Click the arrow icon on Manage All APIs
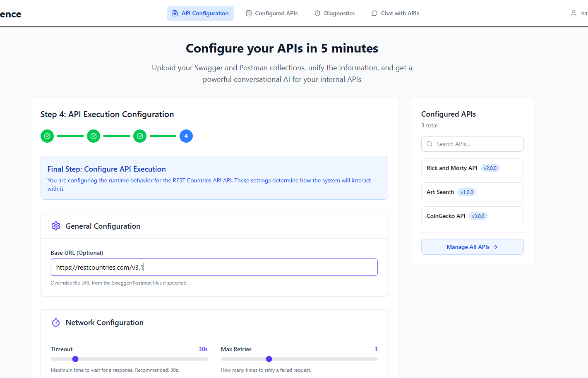 (x=495, y=246)
